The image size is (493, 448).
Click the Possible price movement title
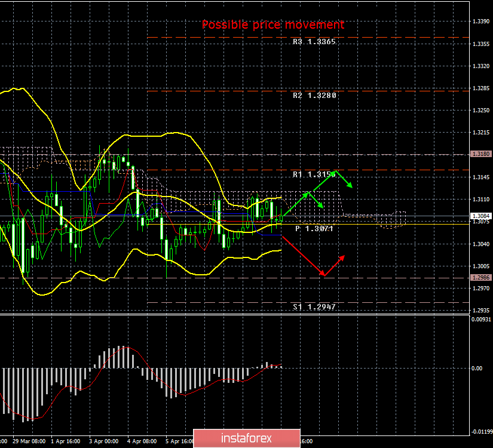pos(273,25)
